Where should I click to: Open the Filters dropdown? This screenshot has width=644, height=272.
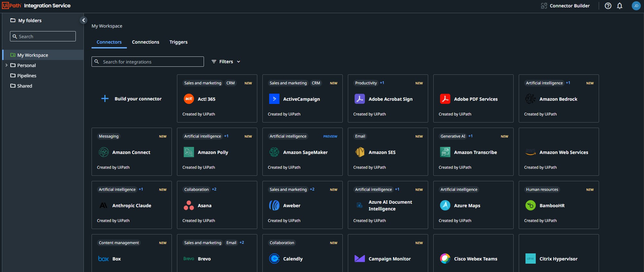(x=226, y=62)
